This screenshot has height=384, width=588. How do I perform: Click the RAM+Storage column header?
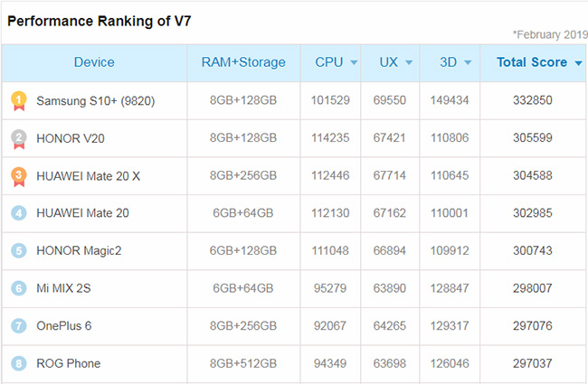pyautogui.click(x=243, y=62)
